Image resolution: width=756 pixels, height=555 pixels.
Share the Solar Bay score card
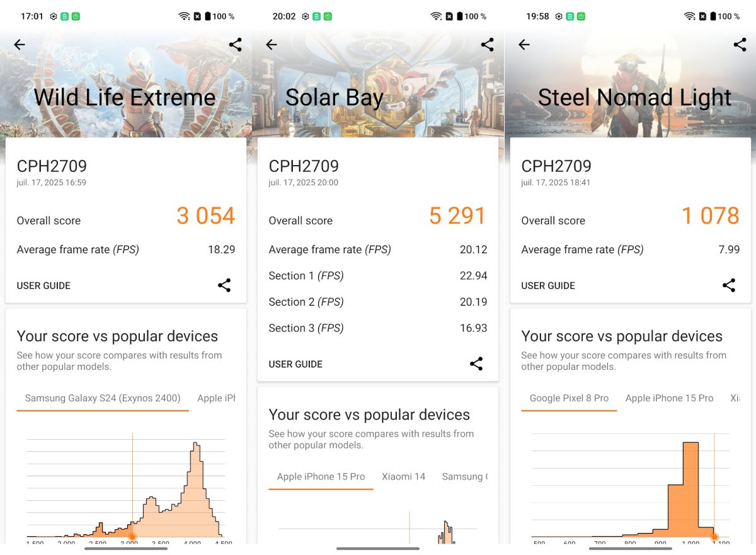point(476,363)
